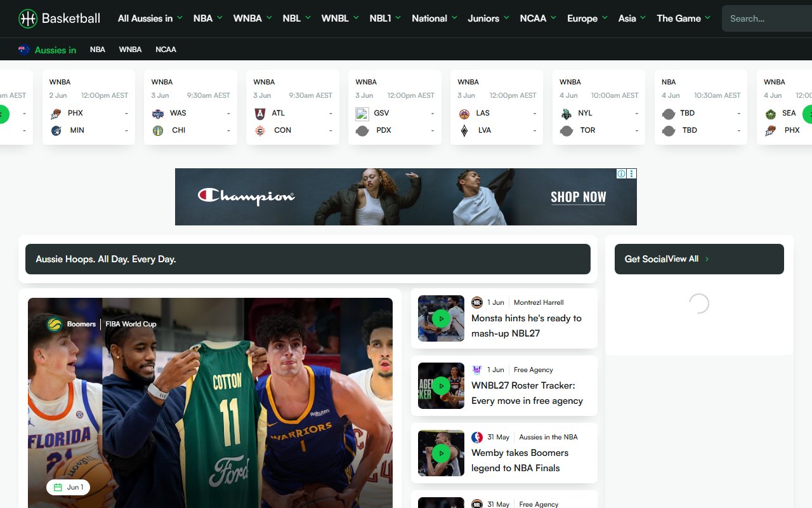Click the TOR team logo
Screen dimensions: 812x508
click(x=566, y=131)
